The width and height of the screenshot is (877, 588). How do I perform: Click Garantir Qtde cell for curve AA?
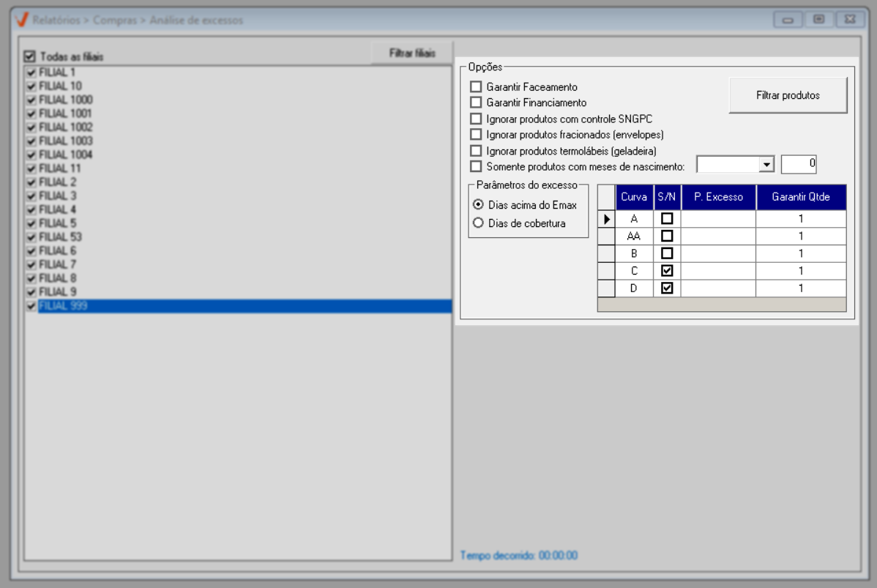click(x=801, y=236)
